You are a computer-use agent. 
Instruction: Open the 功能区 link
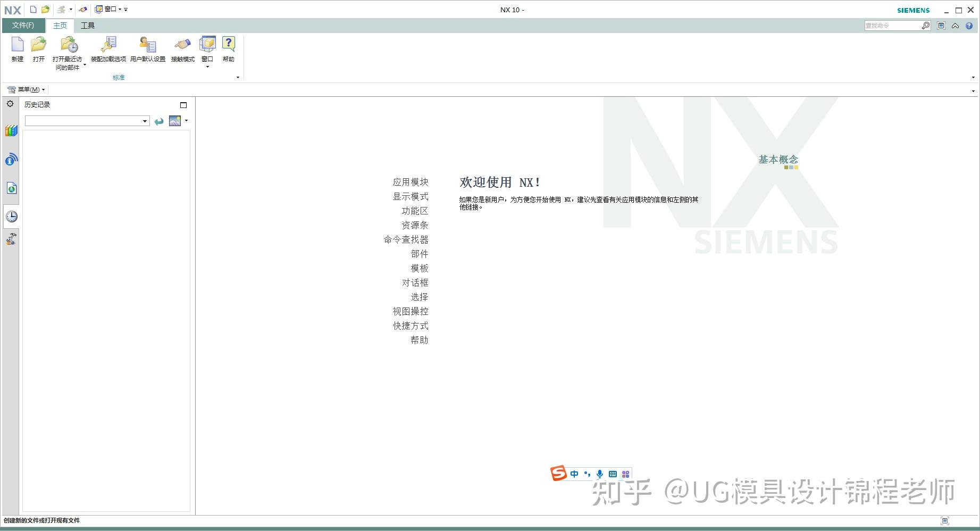(415, 211)
